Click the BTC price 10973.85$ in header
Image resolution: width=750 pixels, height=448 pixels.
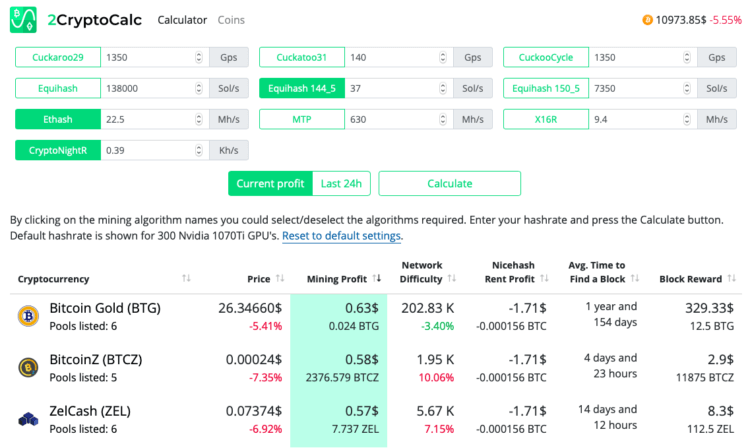tap(681, 20)
